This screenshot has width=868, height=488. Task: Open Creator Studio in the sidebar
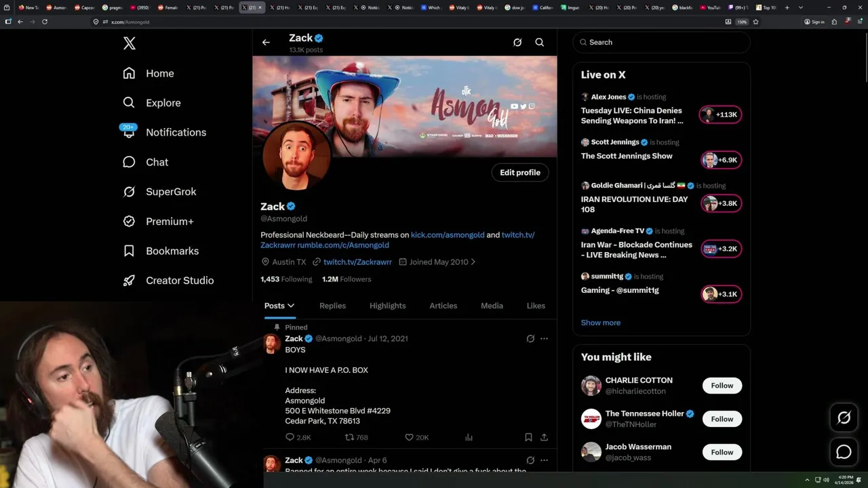tap(168, 281)
